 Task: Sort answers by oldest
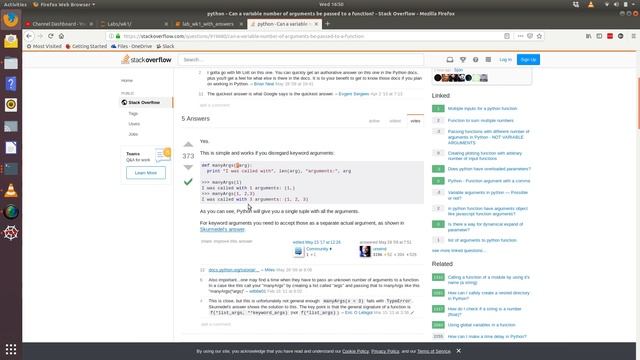coord(395,121)
